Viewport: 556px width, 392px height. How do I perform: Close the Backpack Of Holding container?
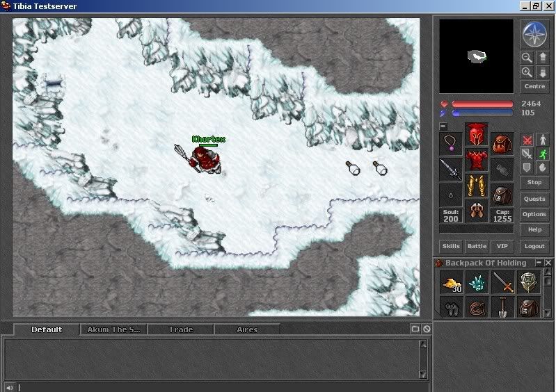coord(548,263)
